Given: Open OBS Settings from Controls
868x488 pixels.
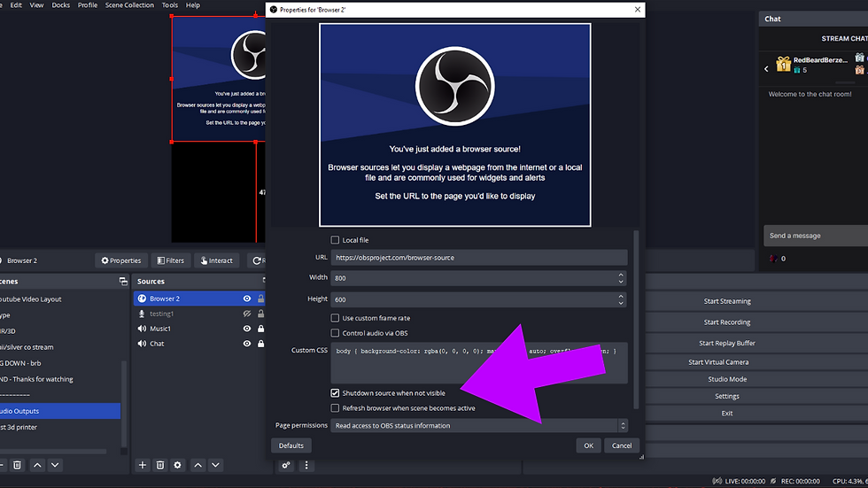Looking at the screenshot, I should click(727, 396).
